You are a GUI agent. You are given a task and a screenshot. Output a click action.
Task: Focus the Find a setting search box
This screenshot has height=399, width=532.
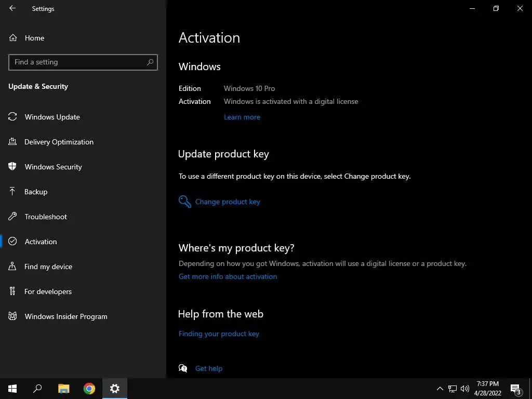tap(83, 62)
